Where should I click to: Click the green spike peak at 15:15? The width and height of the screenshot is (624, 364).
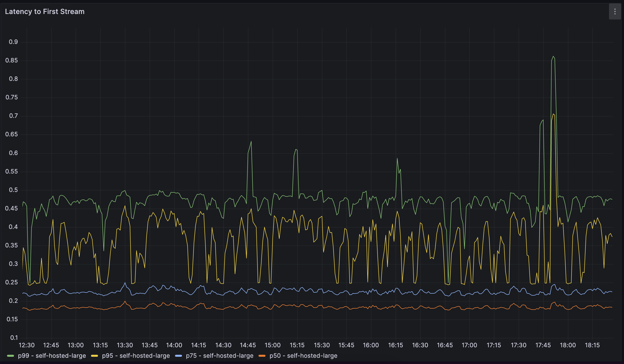[x=296, y=149]
